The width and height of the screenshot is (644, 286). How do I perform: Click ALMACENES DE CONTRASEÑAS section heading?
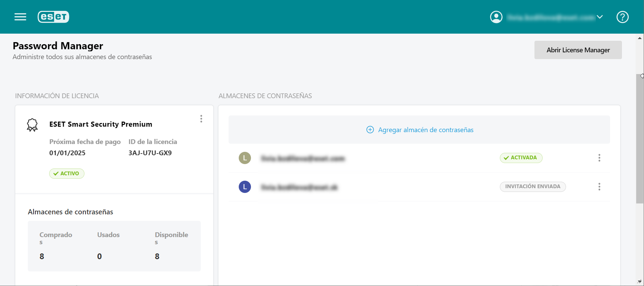265,96
